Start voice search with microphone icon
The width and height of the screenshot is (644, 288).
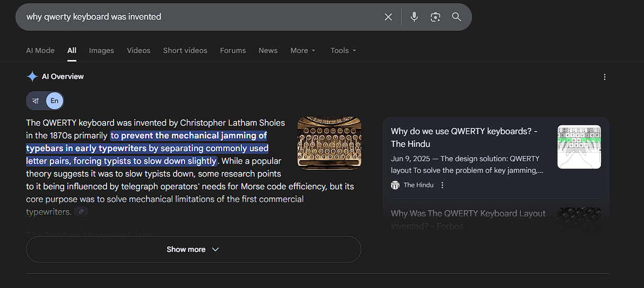click(x=414, y=17)
